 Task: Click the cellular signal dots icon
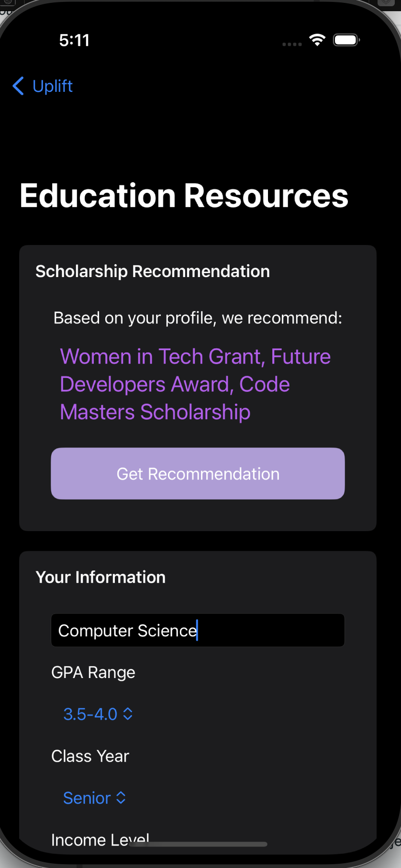(x=292, y=44)
